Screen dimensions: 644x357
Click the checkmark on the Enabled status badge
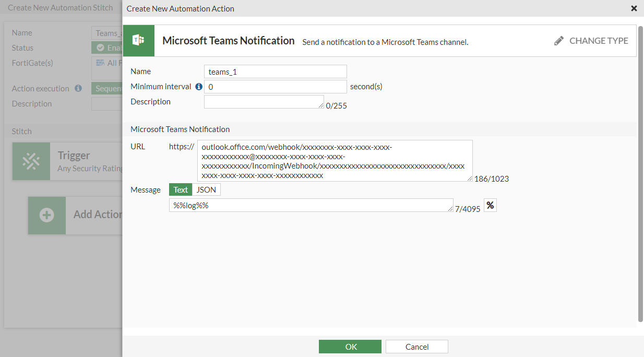pyautogui.click(x=99, y=47)
